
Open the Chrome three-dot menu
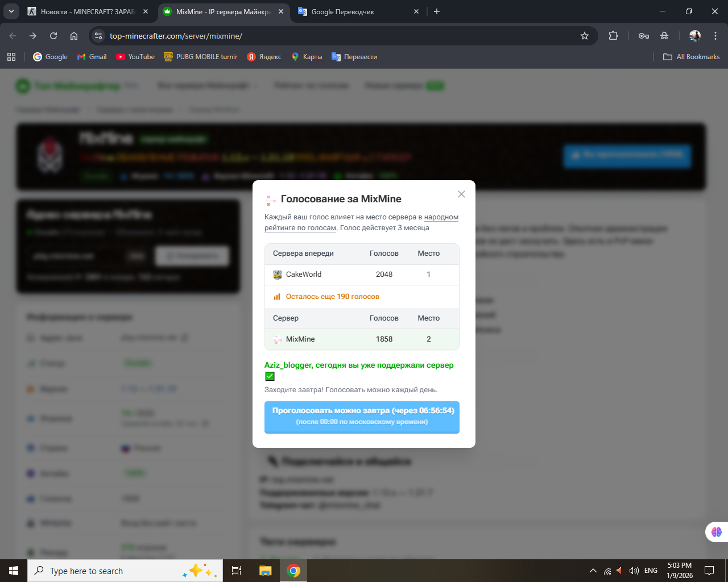coord(715,36)
